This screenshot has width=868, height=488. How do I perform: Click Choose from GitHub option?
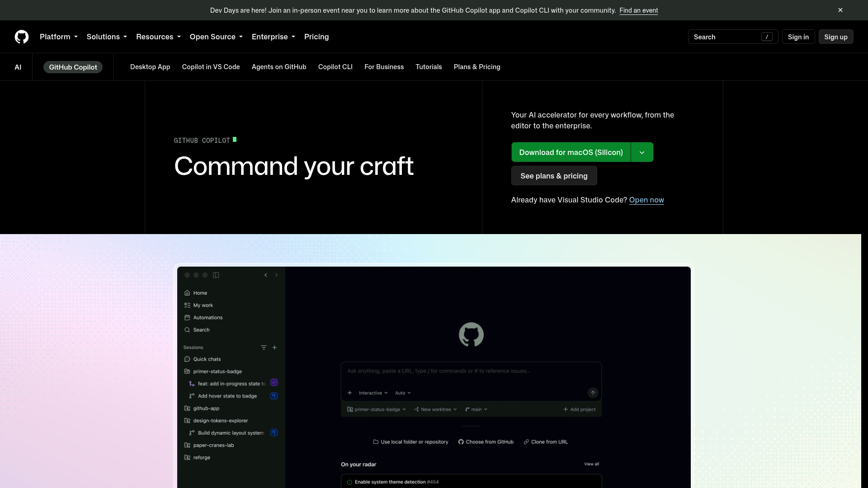486,442
